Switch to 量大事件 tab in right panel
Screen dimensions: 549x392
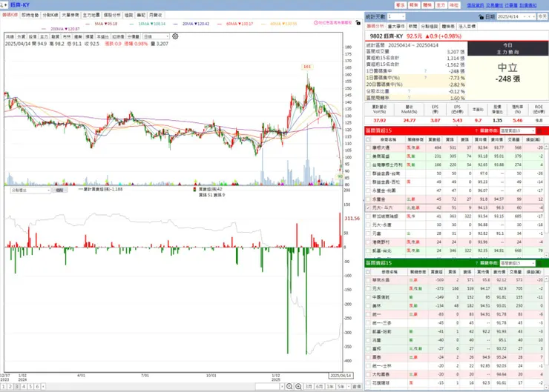click(396, 26)
